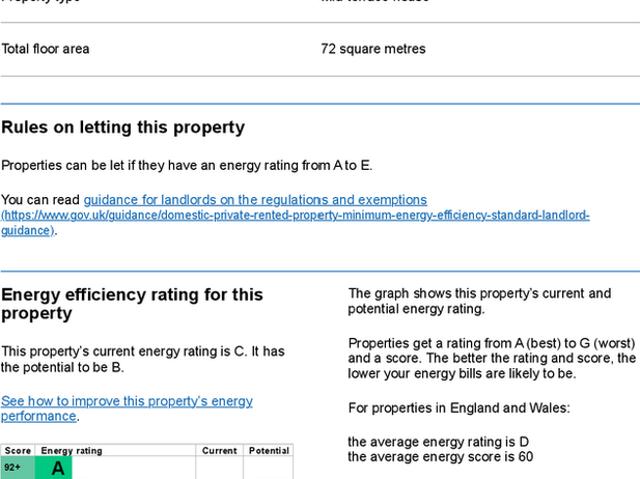Click the green A rating band
Image resolution: width=640 pixels, height=479 pixels.
(x=57, y=468)
